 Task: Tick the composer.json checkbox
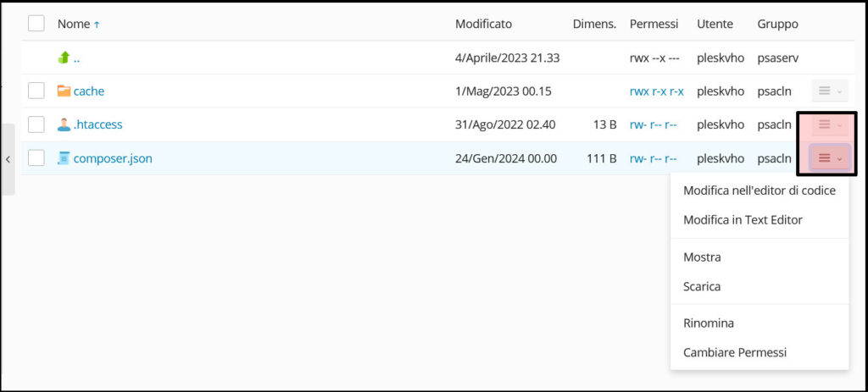coord(36,157)
